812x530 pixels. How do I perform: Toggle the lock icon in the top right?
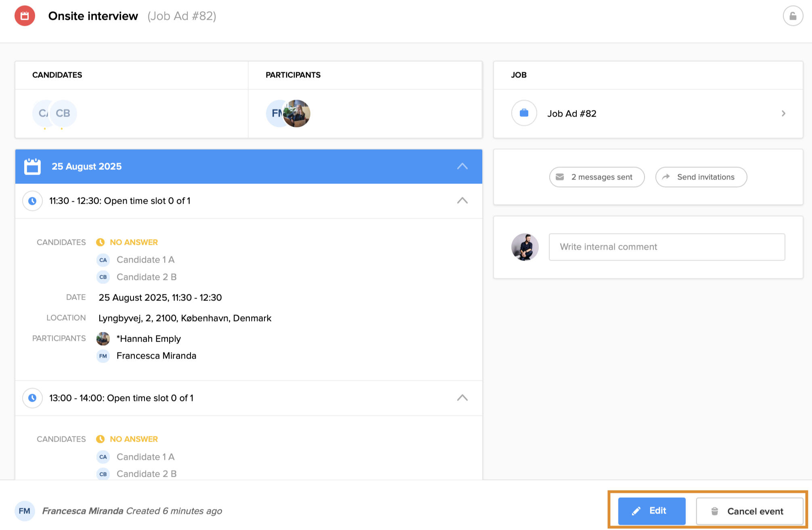tap(793, 16)
